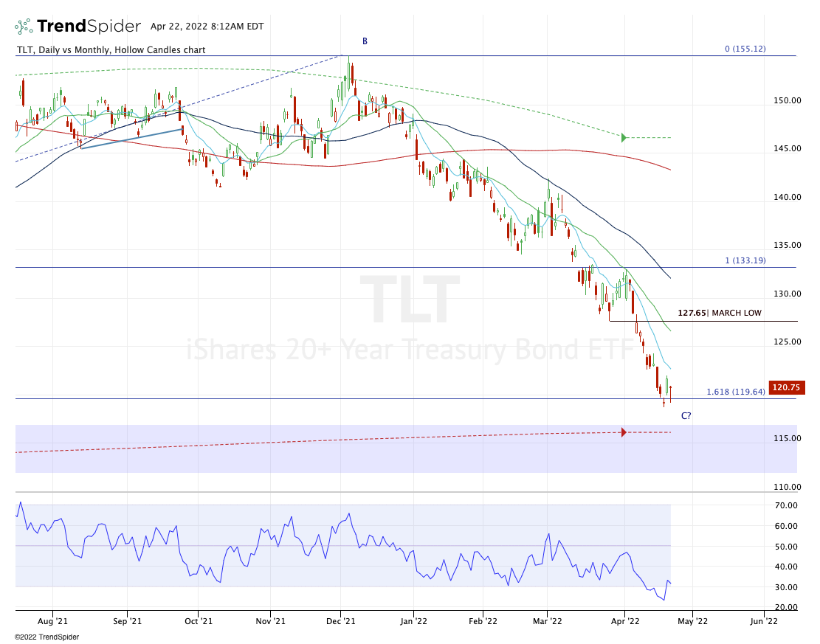
Task: Click the 110.00 price axis label
Action: click(787, 487)
